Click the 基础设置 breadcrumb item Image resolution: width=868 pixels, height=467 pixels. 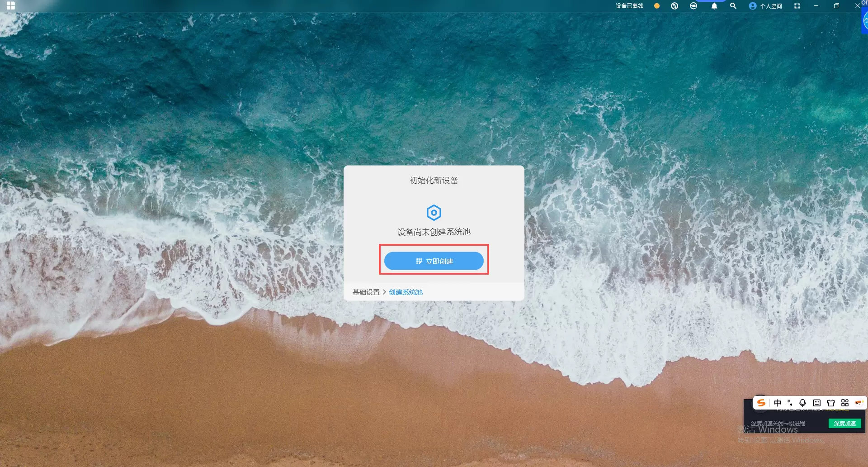pos(366,292)
